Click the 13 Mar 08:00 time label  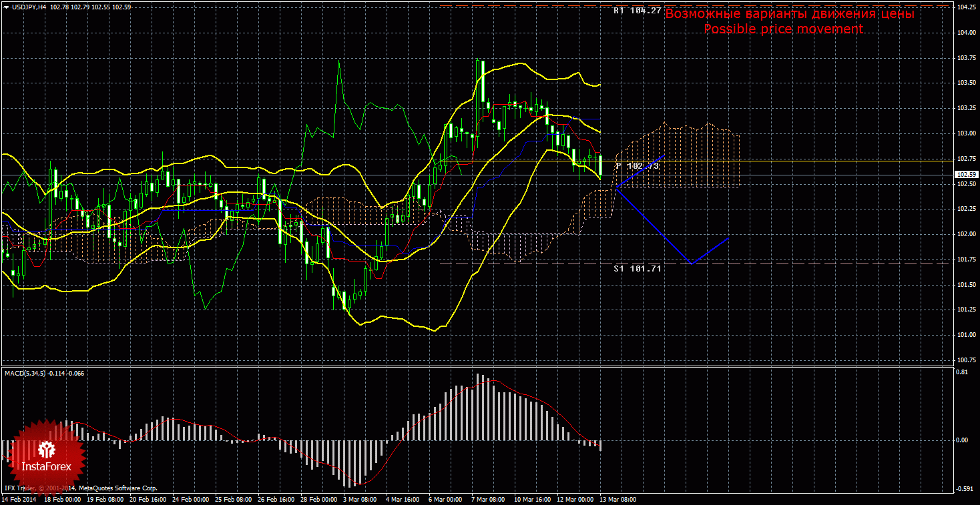coord(620,499)
